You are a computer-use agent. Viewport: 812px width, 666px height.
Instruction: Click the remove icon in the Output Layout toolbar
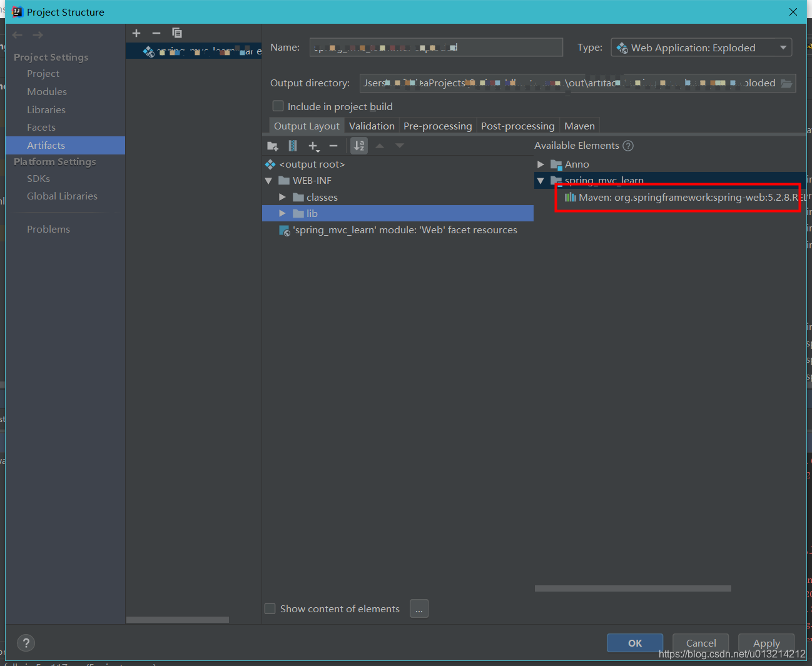click(x=333, y=146)
